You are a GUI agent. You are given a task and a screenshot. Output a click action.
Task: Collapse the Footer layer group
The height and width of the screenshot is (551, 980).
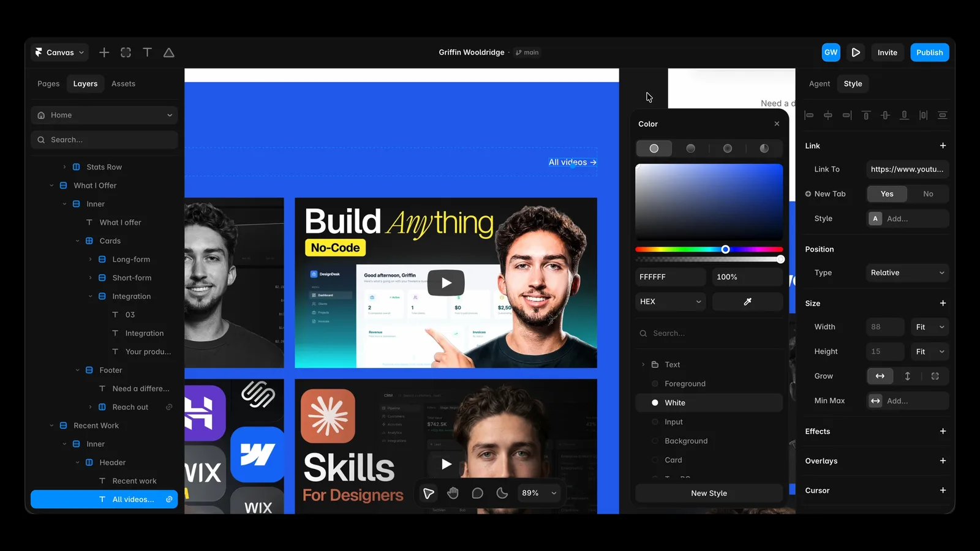(77, 370)
